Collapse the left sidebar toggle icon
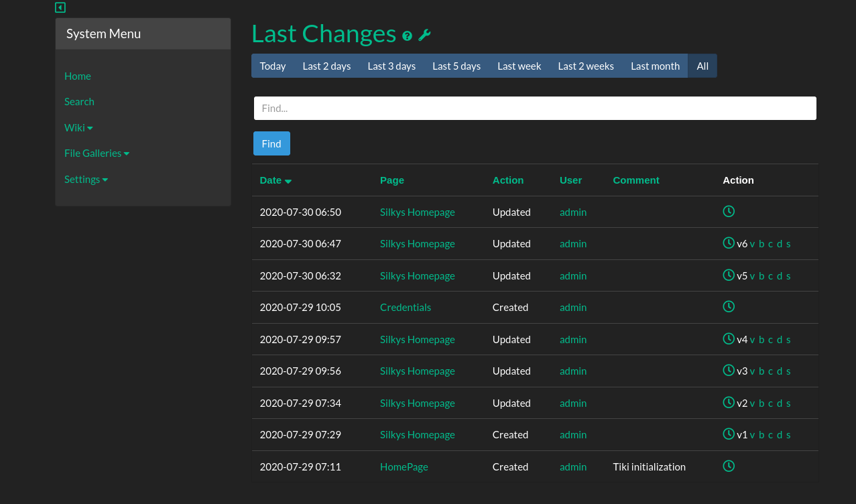This screenshot has width=856, height=504. pyautogui.click(x=60, y=7)
